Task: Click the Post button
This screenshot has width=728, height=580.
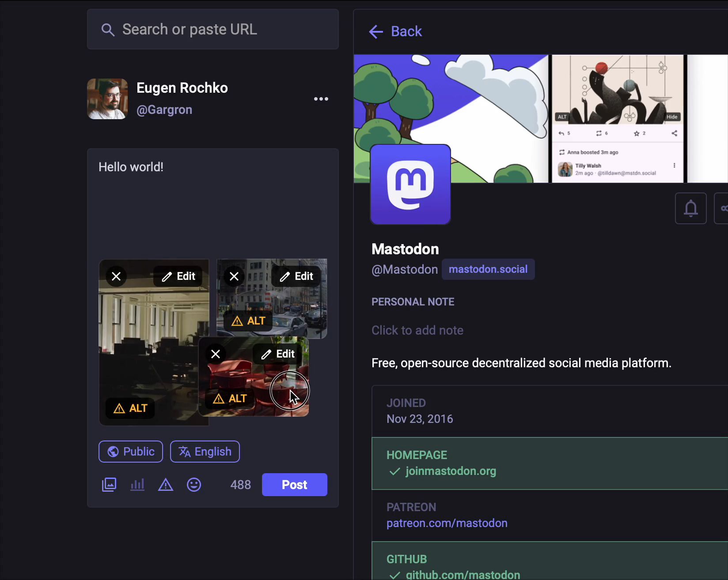Action: tap(295, 485)
